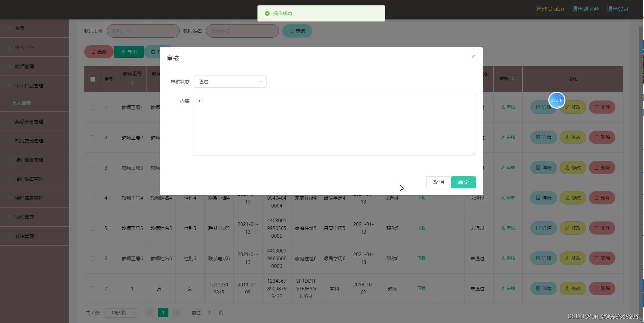Screen dimensions: 644x323
Task: Open 详情 for row 4
Action: [544, 198]
